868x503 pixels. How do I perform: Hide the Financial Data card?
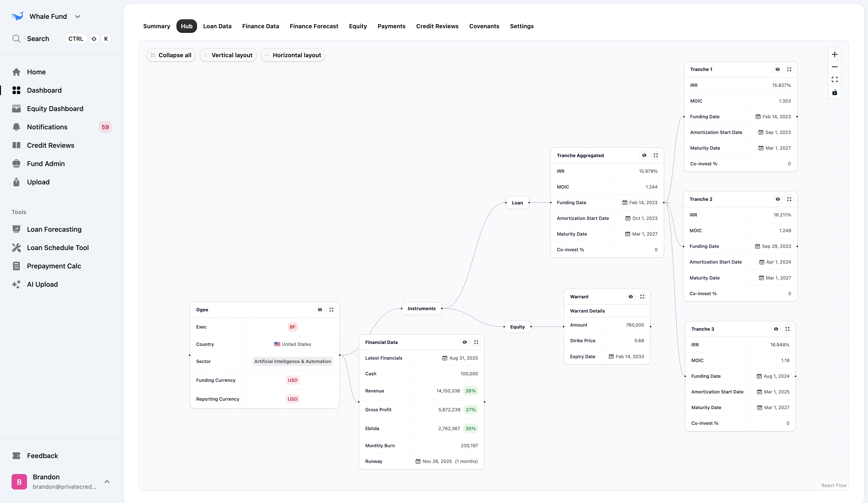pos(464,342)
